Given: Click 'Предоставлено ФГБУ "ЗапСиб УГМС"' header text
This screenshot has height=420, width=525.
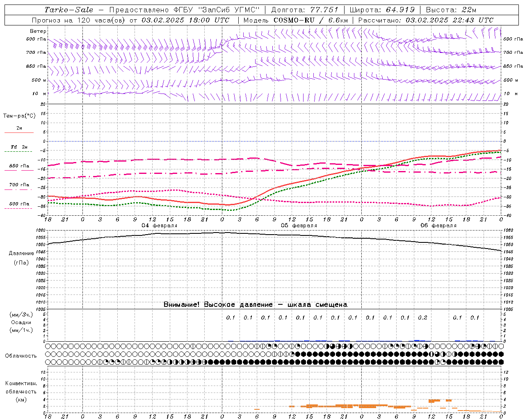Looking at the screenshot, I should [185, 10].
